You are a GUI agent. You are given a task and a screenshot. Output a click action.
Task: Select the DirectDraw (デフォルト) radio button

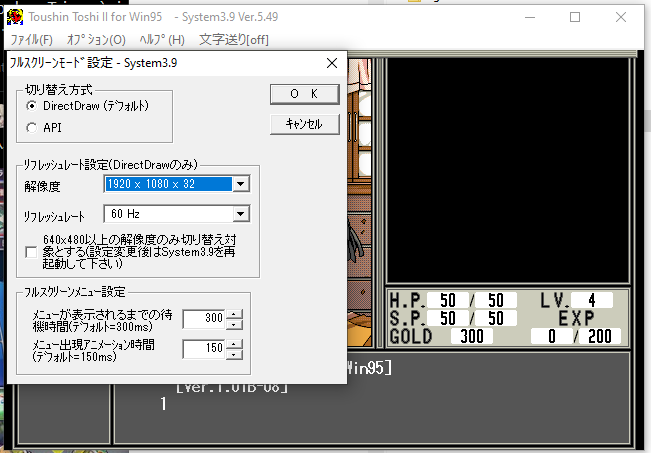point(31,106)
